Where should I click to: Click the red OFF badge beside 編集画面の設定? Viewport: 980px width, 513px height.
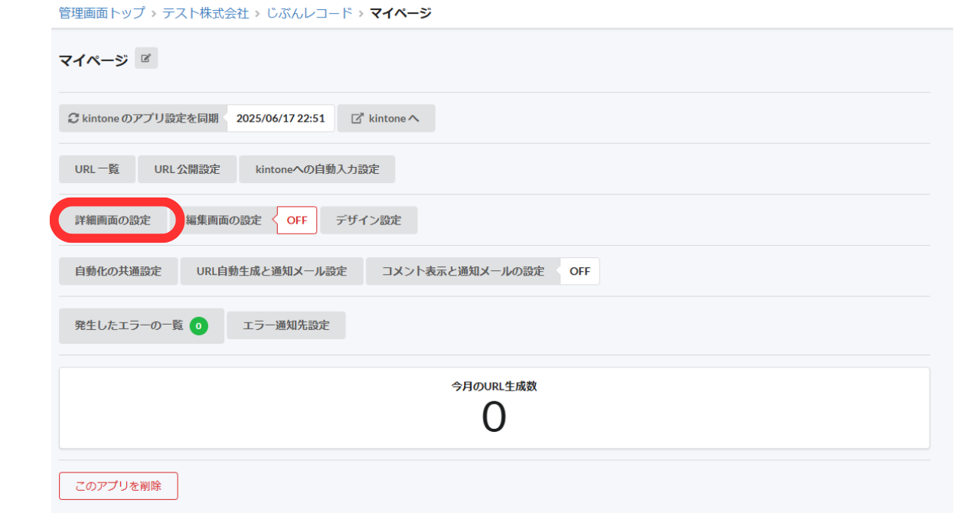[x=297, y=220]
